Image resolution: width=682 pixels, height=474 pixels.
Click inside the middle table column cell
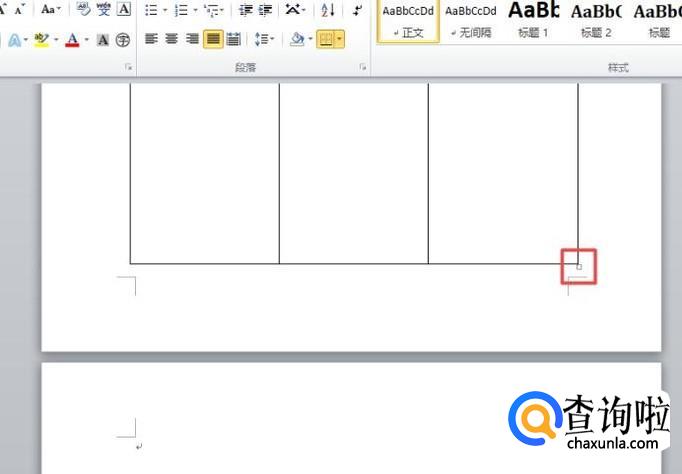(x=354, y=173)
